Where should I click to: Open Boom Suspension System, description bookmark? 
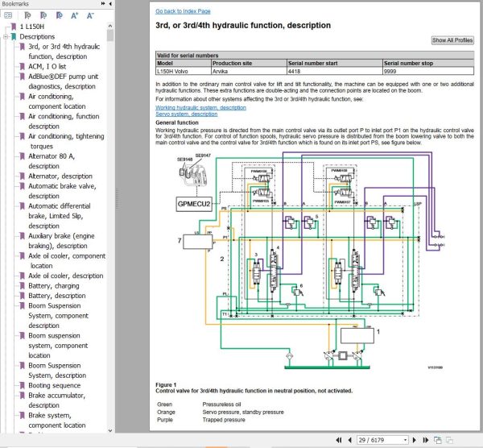point(57,371)
